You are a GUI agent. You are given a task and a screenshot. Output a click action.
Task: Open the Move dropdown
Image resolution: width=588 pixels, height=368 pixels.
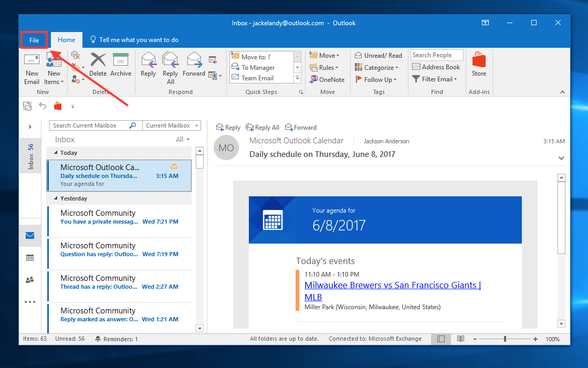point(324,55)
